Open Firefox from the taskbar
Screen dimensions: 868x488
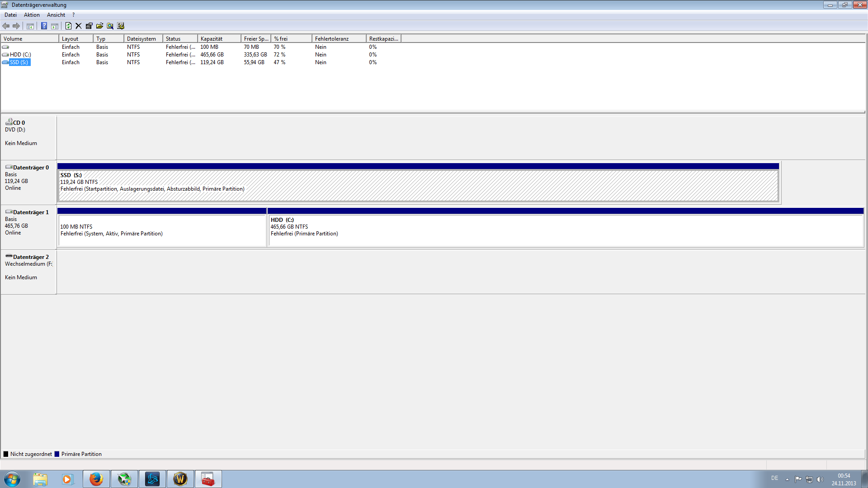coord(96,479)
